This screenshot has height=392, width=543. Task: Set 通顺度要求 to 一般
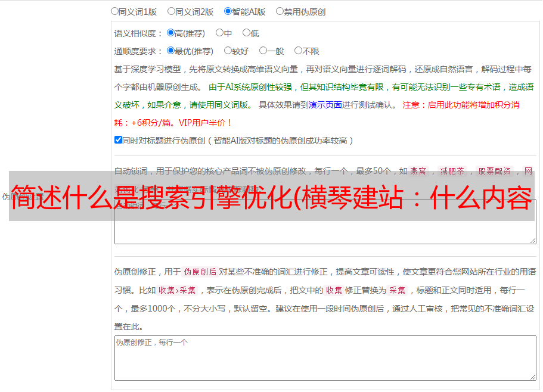(x=263, y=51)
